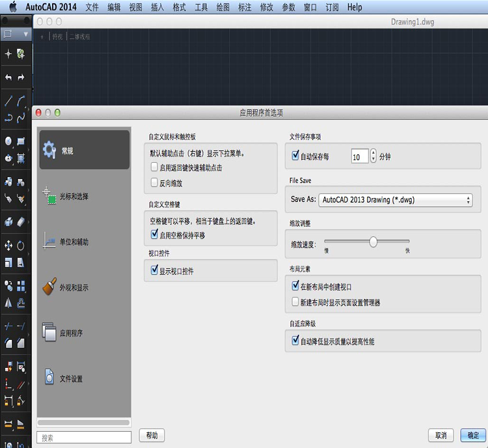
Task: Select the Offset tool
Action: (x=21, y=303)
